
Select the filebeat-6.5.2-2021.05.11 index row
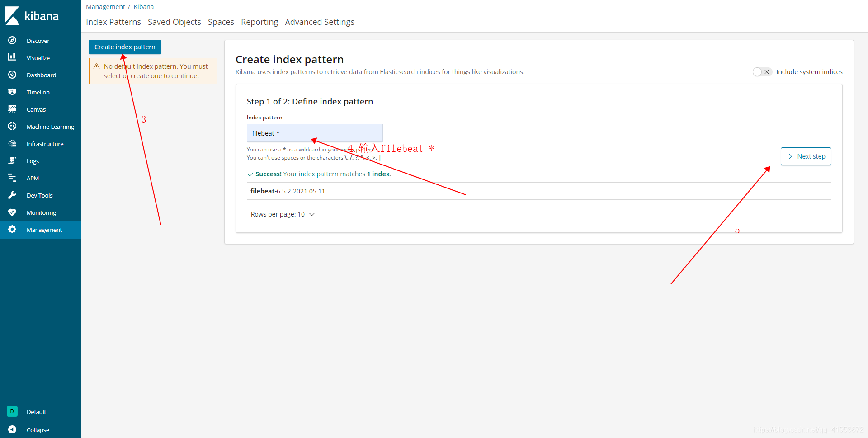point(539,191)
